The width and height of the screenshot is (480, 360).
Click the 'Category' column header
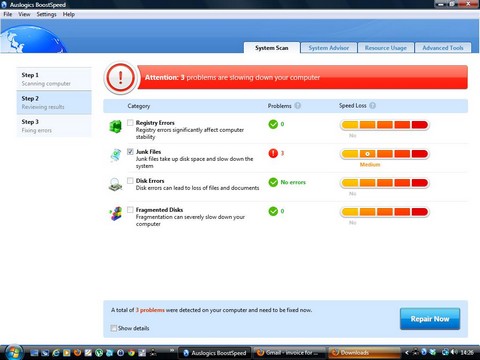139,106
